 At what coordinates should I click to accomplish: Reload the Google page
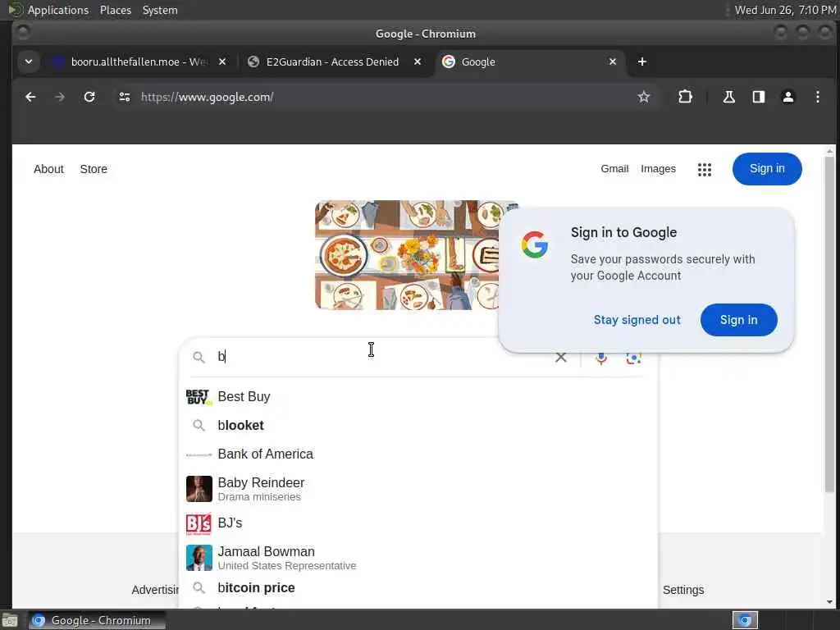(89, 97)
